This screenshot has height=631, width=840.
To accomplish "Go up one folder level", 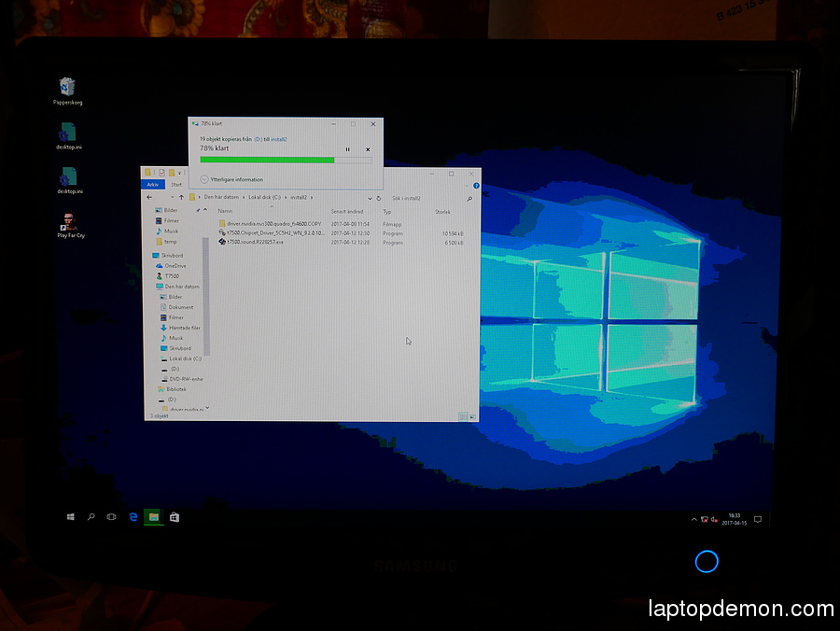I will point(181,197).
